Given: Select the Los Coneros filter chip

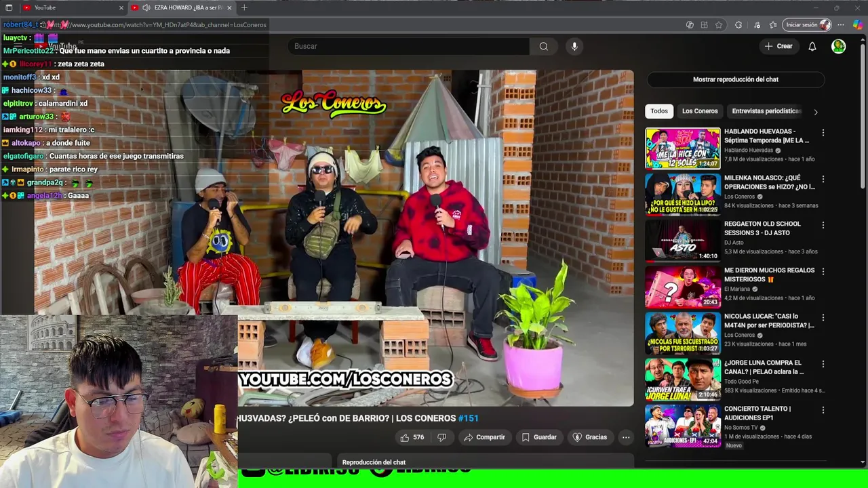Looking at the screenshot, I should tap(700, 111).
